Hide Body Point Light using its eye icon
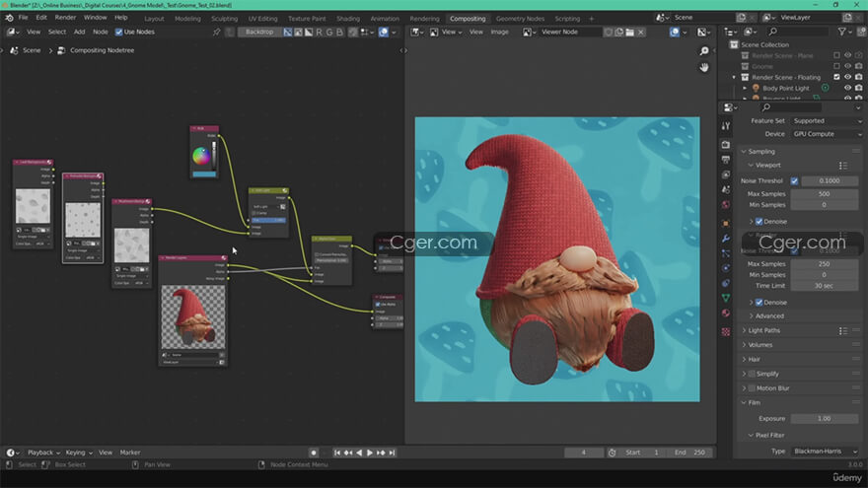This screenshot has width=868, height=488. pyautogui.click(x=846, y=89)
